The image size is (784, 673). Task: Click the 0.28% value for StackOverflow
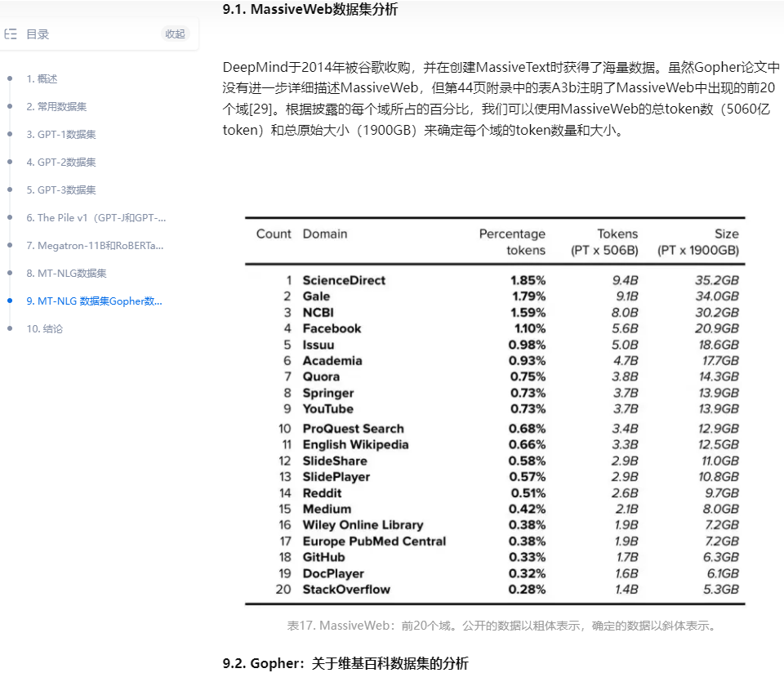[527, 589]
